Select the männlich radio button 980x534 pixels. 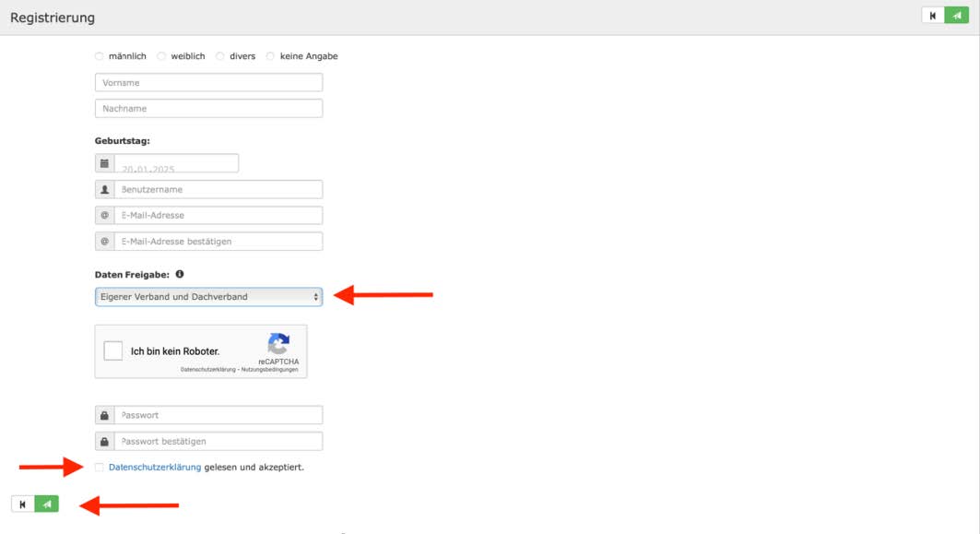[x=100, y=56]
